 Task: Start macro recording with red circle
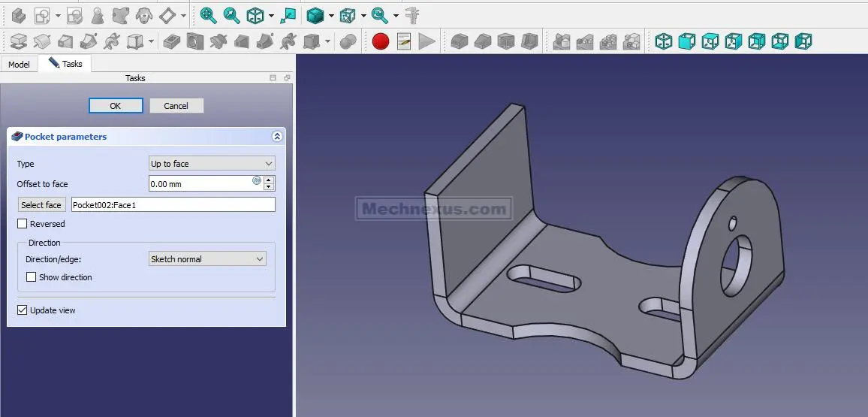[x=381, y=41]
